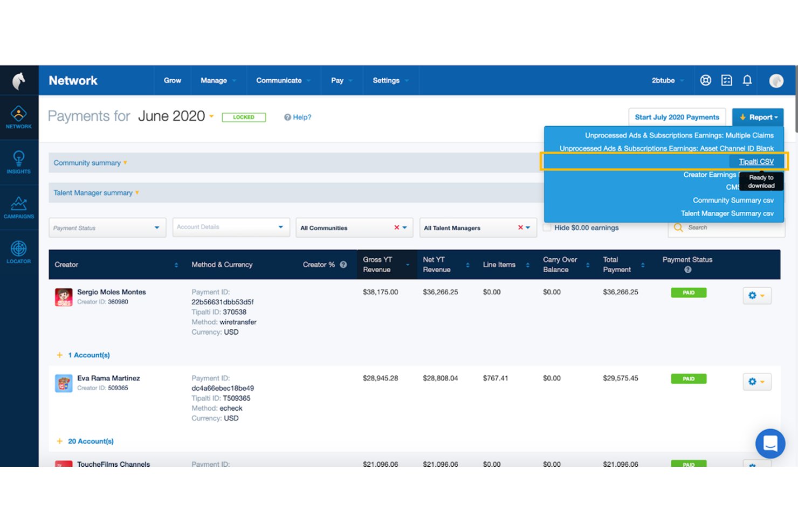This screenshot has height=532, width=798.
Task: Open creator Eva Rama Martinez name
Action: click(108, 378)
